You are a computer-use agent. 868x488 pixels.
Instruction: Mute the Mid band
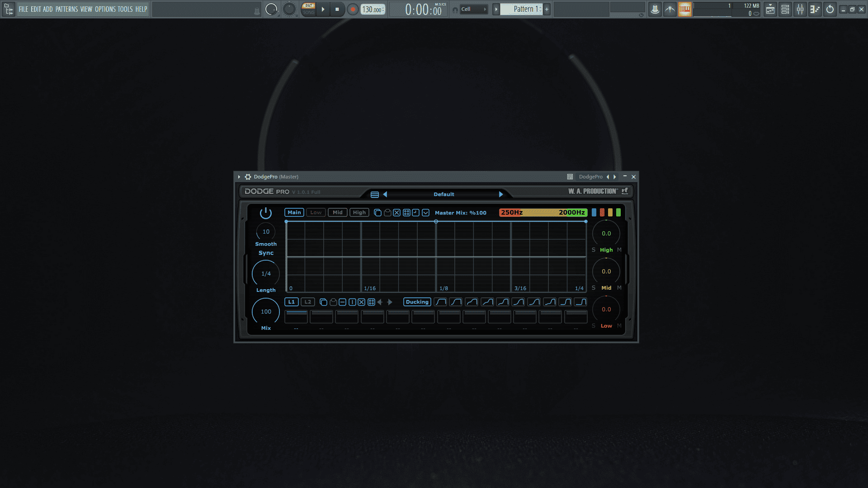(x=619, y=288)
